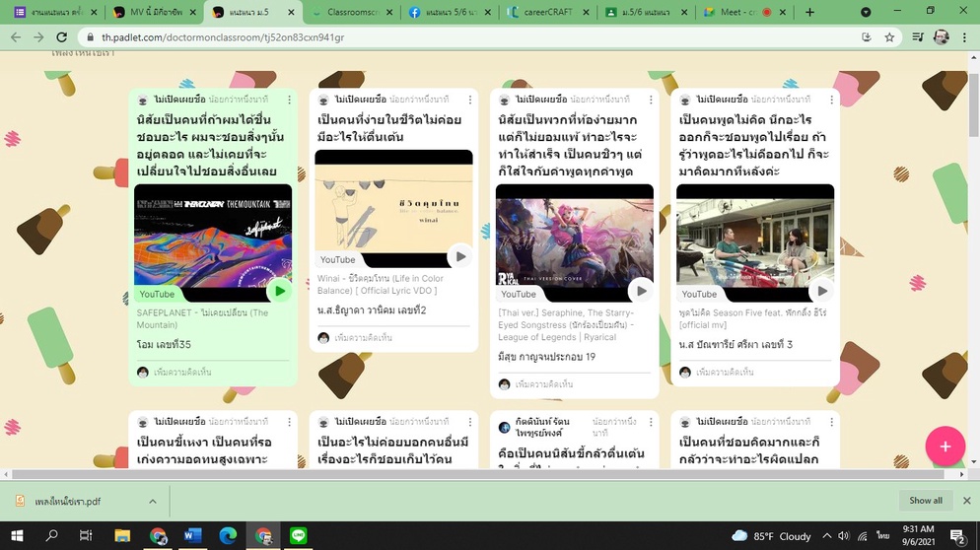
Task: Add a new post with pink plus button
Action: pos(945,447)
